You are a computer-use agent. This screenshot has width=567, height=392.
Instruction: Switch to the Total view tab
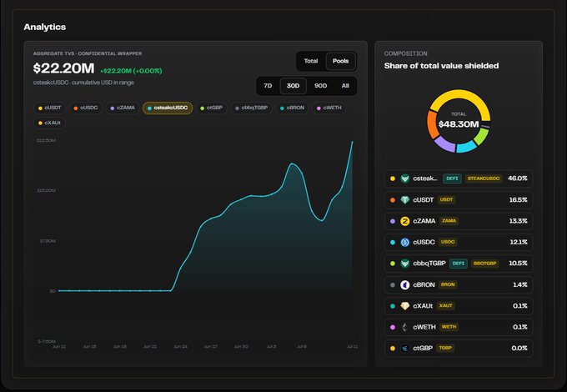[311, 61]
